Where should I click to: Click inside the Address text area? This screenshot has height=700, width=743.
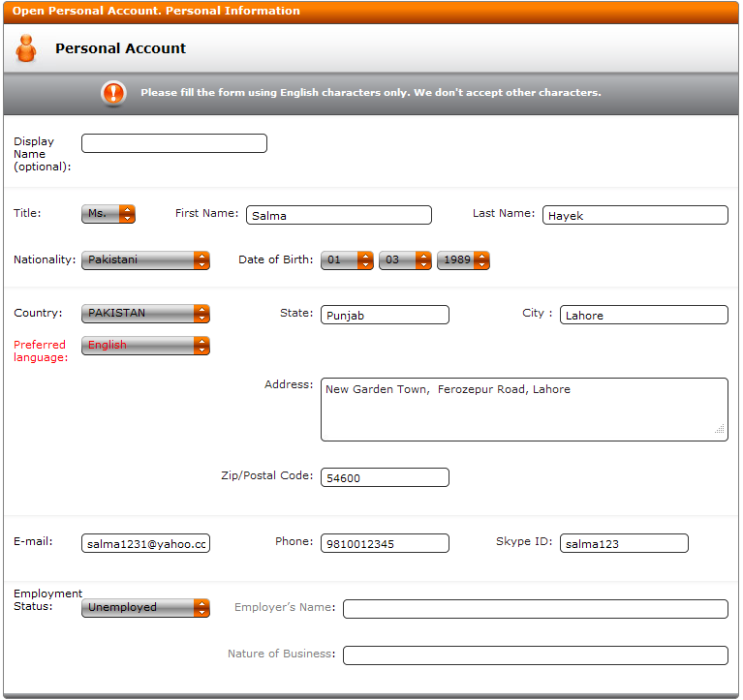(524, 410)
